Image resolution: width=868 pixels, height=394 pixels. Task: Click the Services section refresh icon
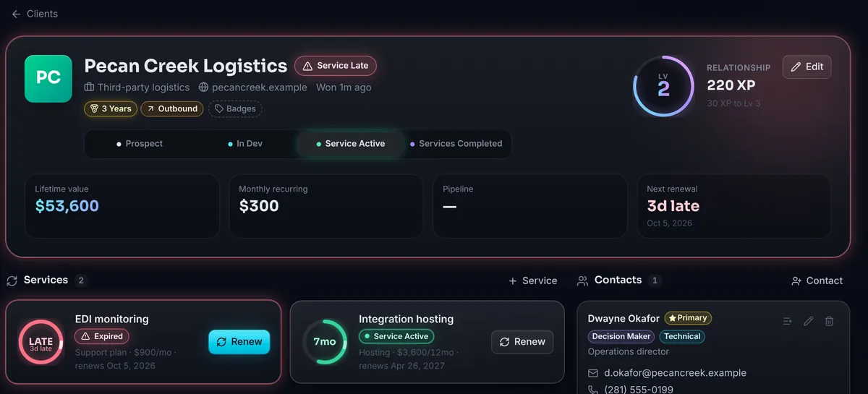(12, 280)
